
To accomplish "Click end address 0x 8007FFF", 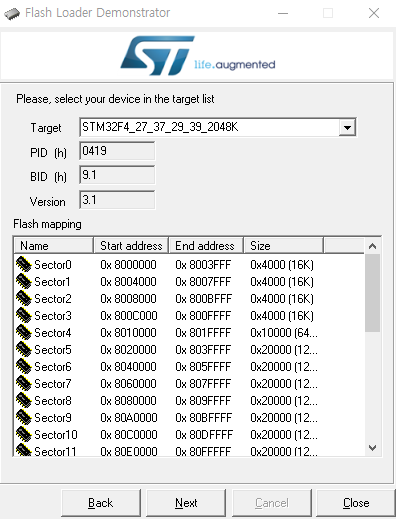I will [x=203, y=282].
